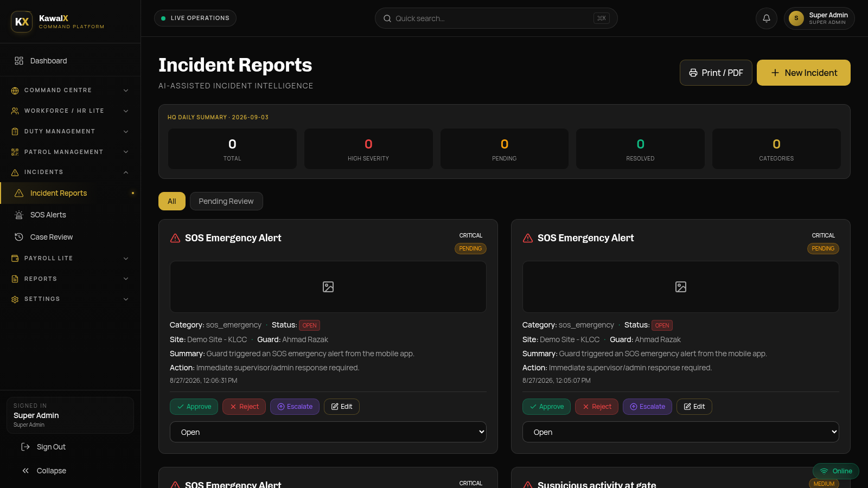Click the Quick search input field

[x=496, y=18]
